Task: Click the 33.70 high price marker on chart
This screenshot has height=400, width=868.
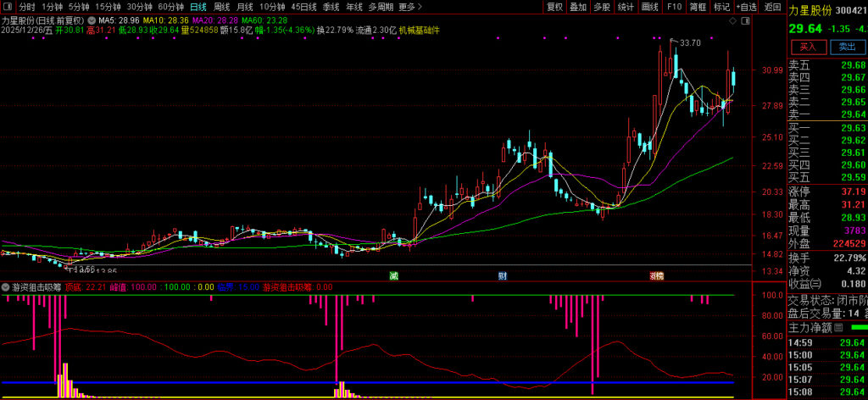Action: (x=690, y=42)
